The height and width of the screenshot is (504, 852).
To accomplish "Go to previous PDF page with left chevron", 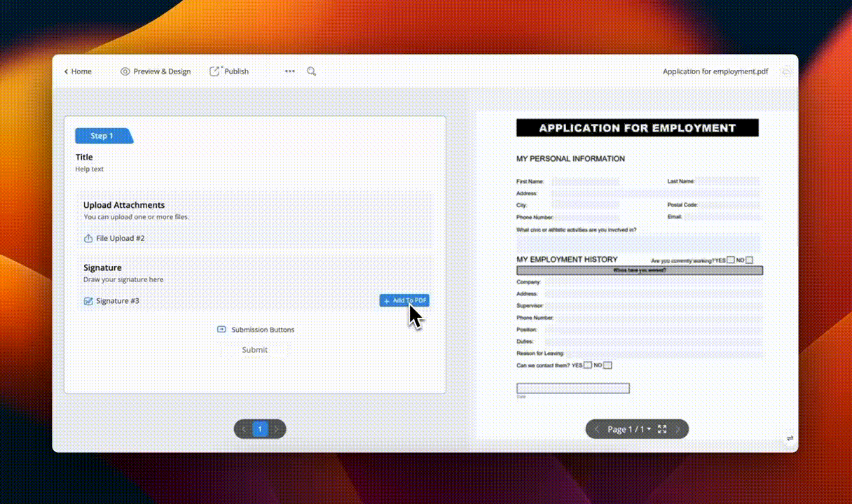I will (596, 429).
